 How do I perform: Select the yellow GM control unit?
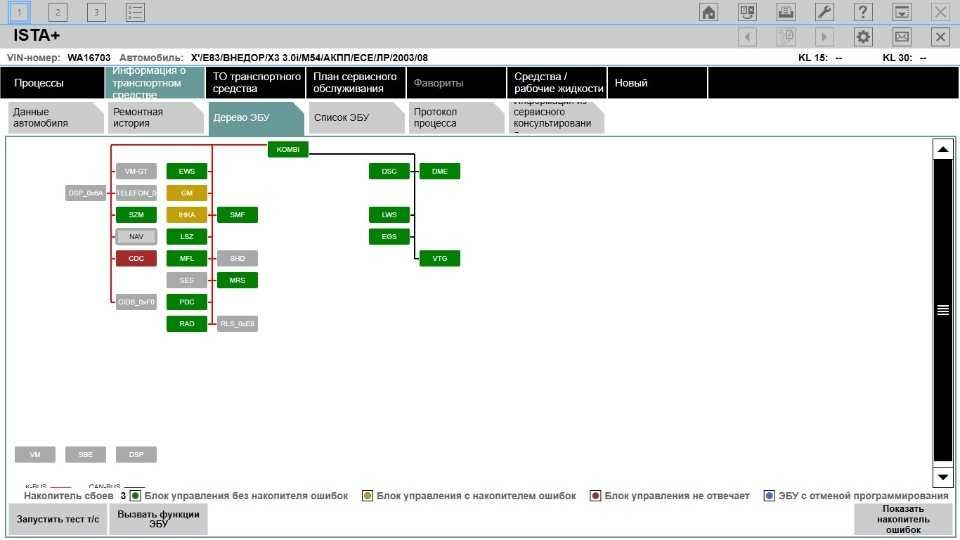(187, 193)
